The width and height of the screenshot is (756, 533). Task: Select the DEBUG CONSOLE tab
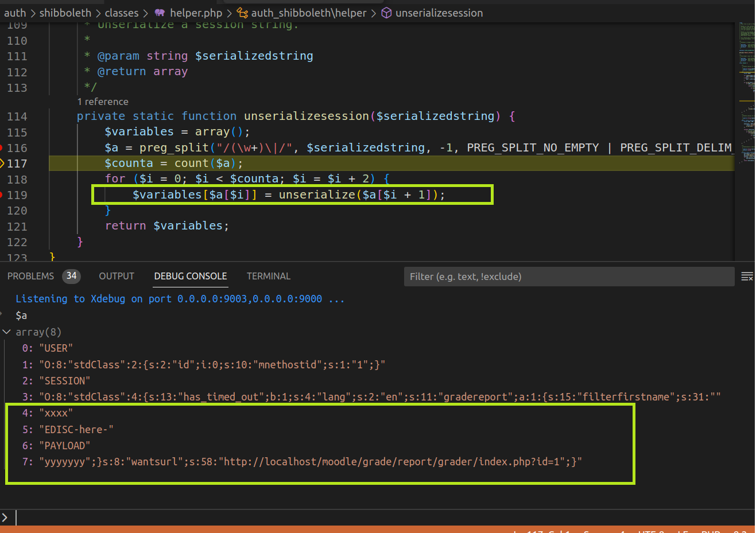tap(191, 276)
